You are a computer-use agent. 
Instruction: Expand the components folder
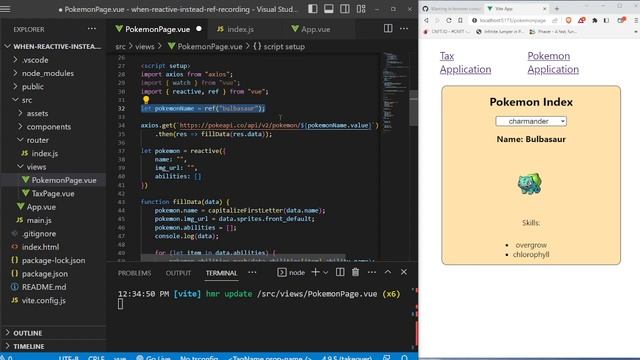point(53,127)
